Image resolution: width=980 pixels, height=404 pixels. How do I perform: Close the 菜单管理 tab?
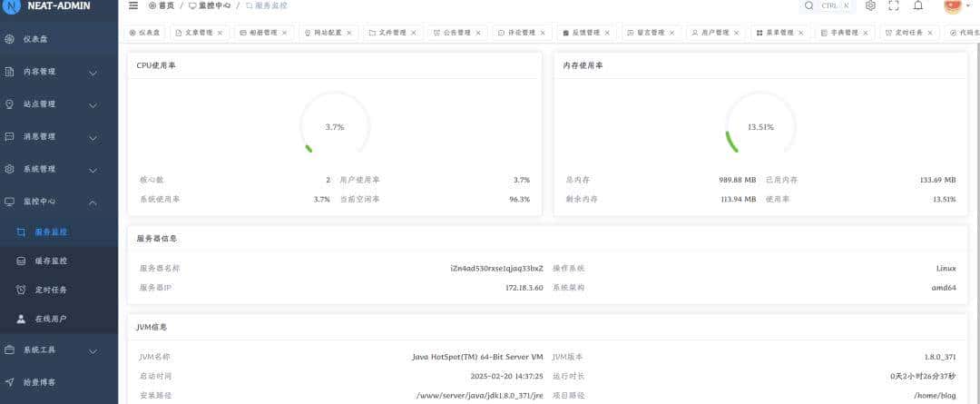pos(801,33)
